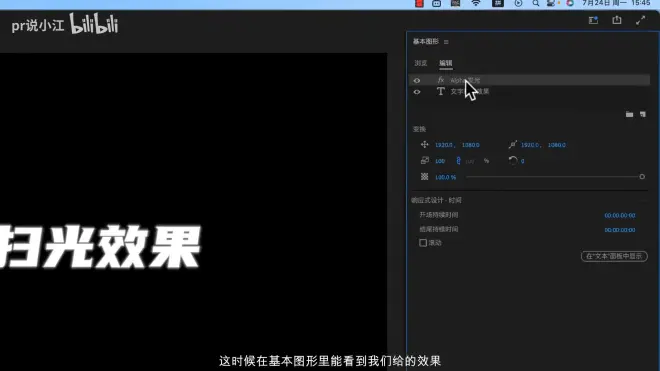Edit the anchor point X value 1920.0
The image size is (660, 371).
pos(530,145)
